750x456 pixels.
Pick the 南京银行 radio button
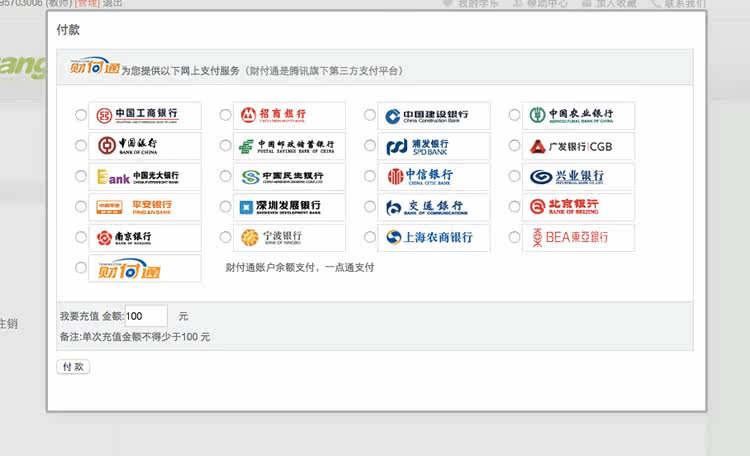click(x=81, y=237)
